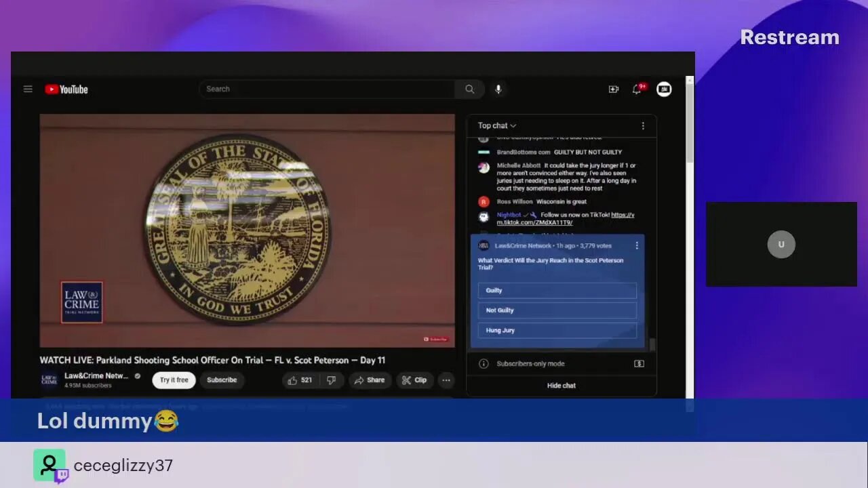Click the ceceglizzy37 user avatar icon

click(50, 466)
